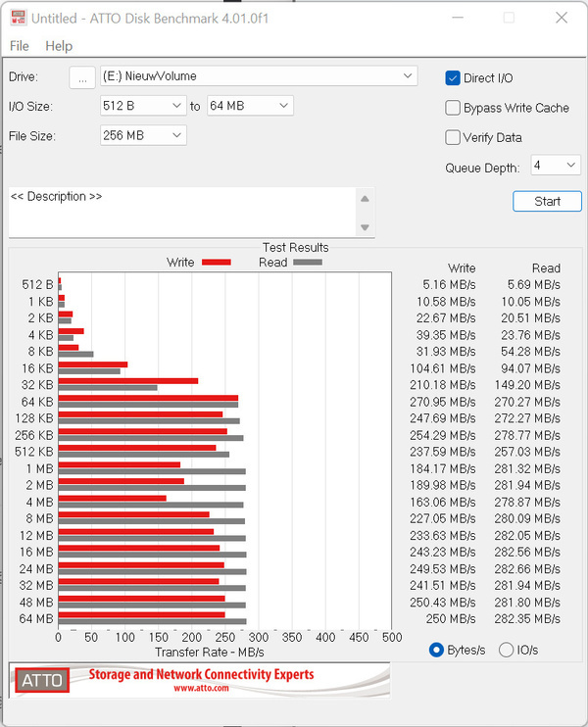Open the Drive selection dropdown
The height and width of the screenshot is (727, 588).
pyautogui.click(x=259, y=76)
